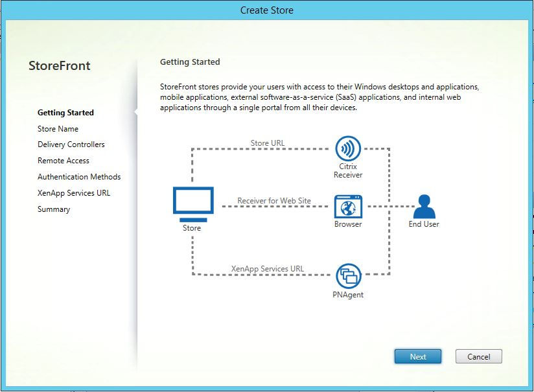This screenshot has height=392, width=534.
Task: Open XenApp Services URL sidebar step
Action: pyautogui.click(x=74, y=193)
